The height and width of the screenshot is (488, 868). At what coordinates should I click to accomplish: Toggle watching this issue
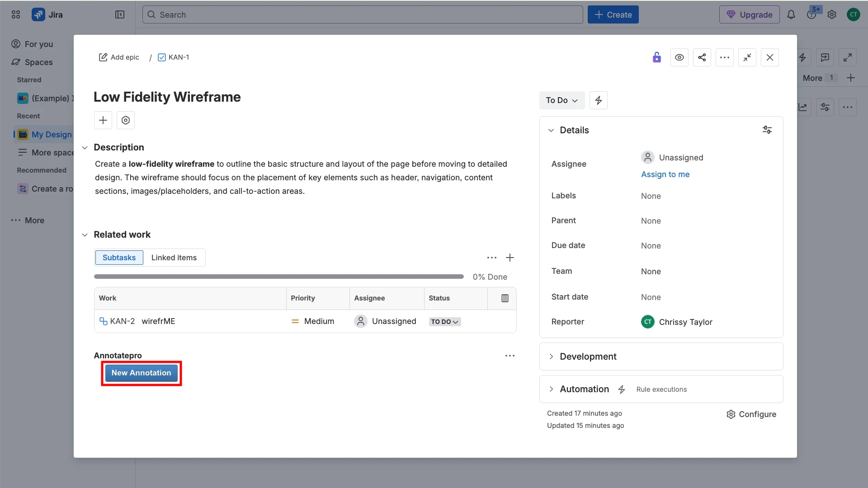(679, 57)
